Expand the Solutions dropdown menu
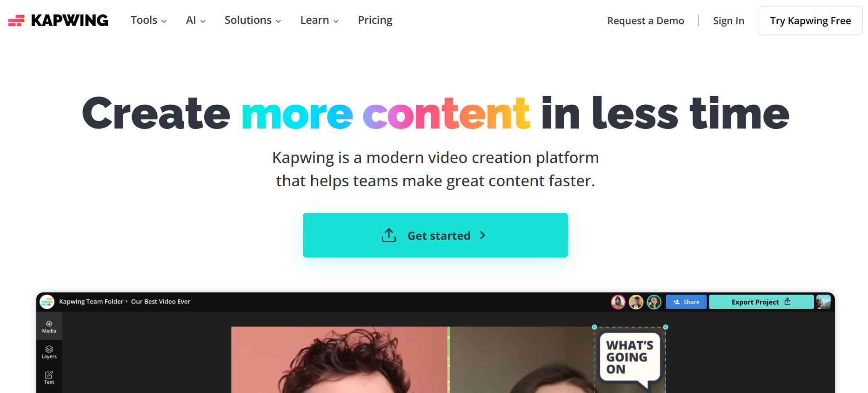The image size is (868, 393). (x=253, y=20)
